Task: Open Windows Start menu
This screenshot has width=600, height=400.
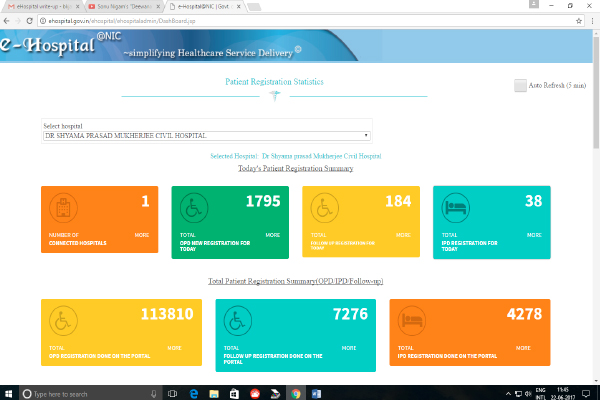Action: click(x=8, y=393)
